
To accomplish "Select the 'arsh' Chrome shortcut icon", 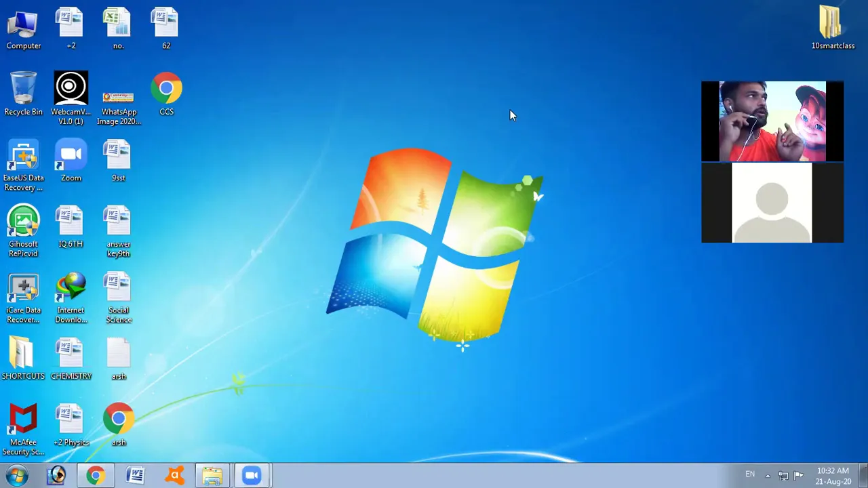I will click(118, 426).
